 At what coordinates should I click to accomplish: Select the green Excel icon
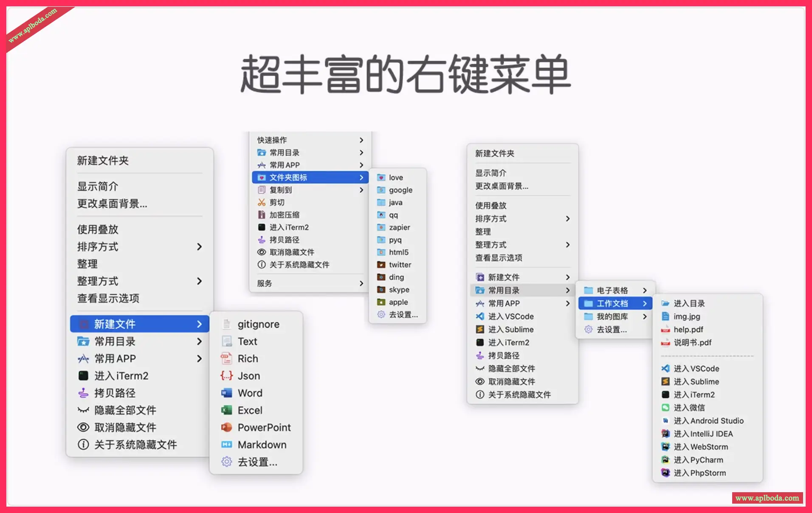click(x=227, y=410)
